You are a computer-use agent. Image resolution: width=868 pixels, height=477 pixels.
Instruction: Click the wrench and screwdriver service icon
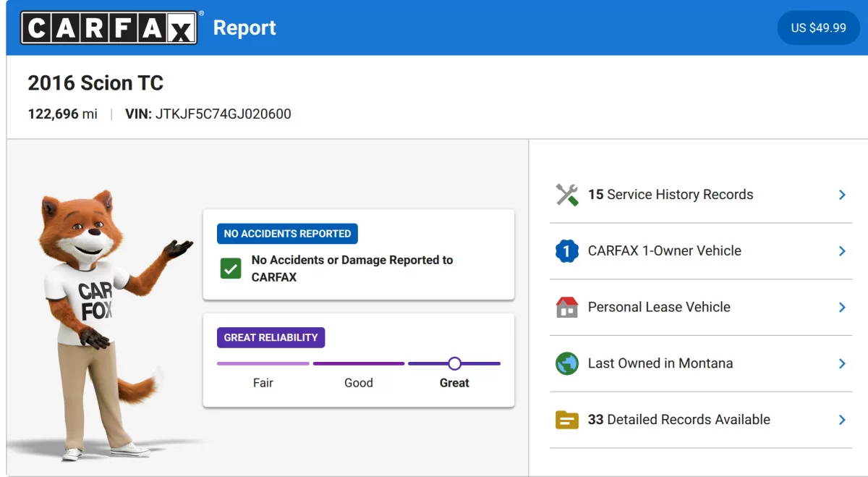(x=567, y=195)
